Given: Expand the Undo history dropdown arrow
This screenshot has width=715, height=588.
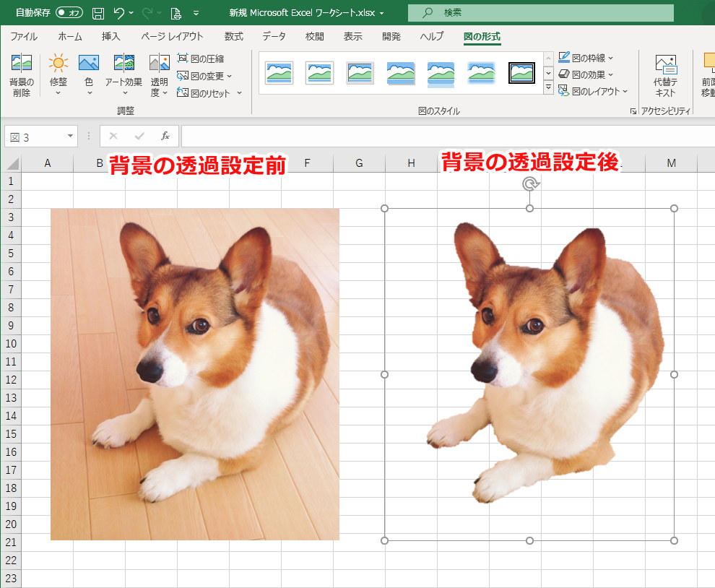Looking at the screenshot, I should click(x=131, y=13).
